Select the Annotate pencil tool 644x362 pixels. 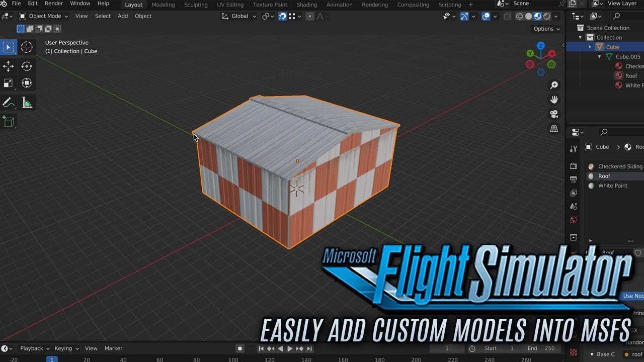[8, 103]
